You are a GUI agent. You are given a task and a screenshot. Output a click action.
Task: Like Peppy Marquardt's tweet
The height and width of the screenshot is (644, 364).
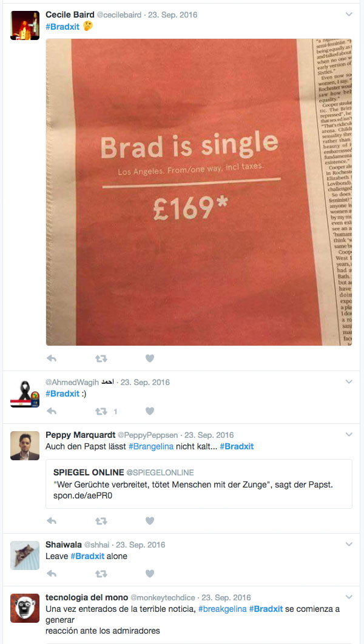click(x=150, y=521)
